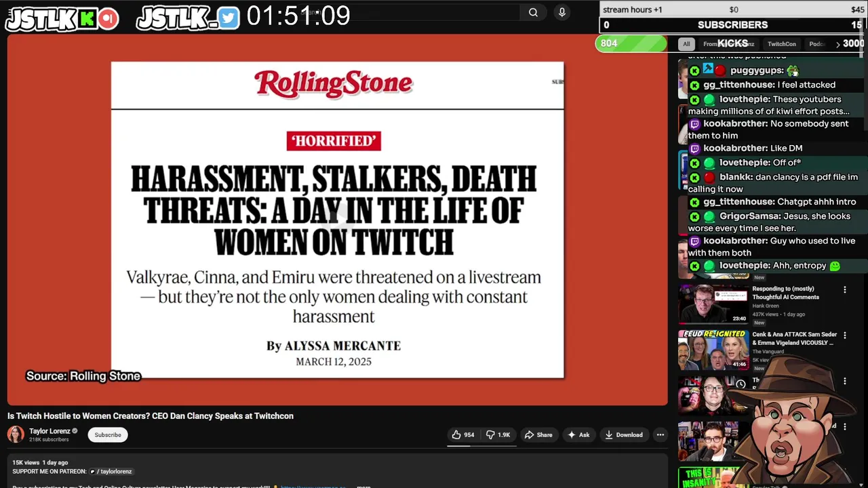
Task: Open options menu for fourth sidebar video
Action: click(845, 426)
